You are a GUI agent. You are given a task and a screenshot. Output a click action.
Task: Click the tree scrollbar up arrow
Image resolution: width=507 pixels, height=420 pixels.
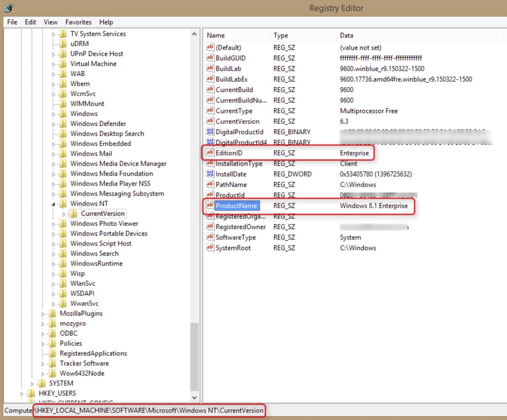[x=194, y=34]
